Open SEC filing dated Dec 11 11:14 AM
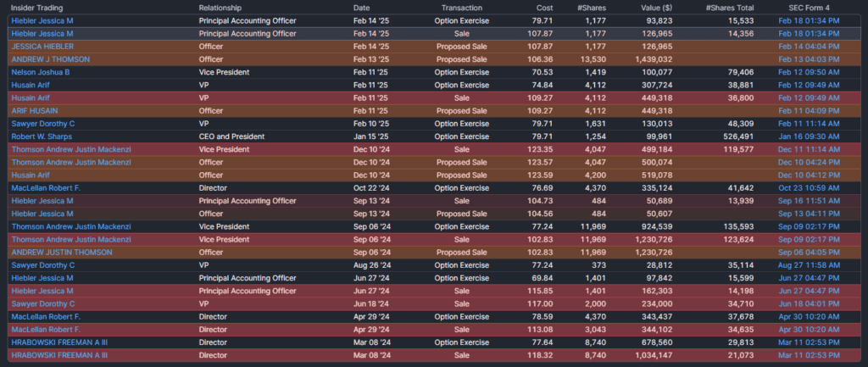Image resolution: width=868 pixels, height=367 pixels. tap(809, 148)
